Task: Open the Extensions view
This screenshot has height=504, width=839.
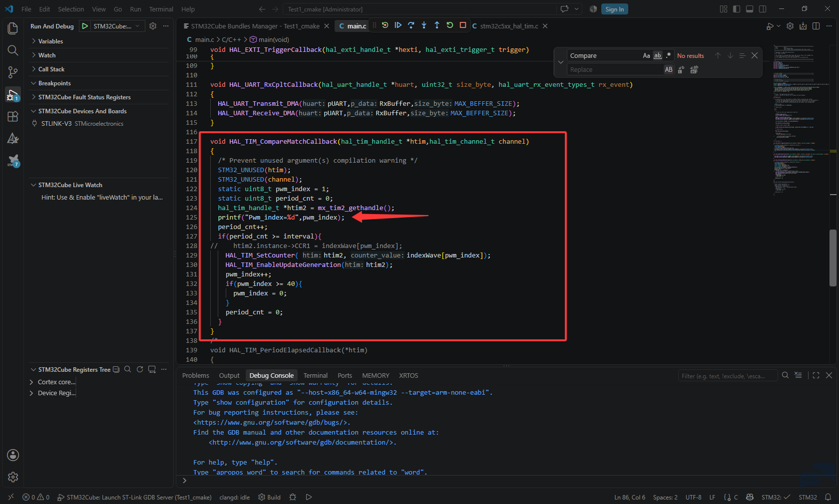Action: tap(13, 116)
